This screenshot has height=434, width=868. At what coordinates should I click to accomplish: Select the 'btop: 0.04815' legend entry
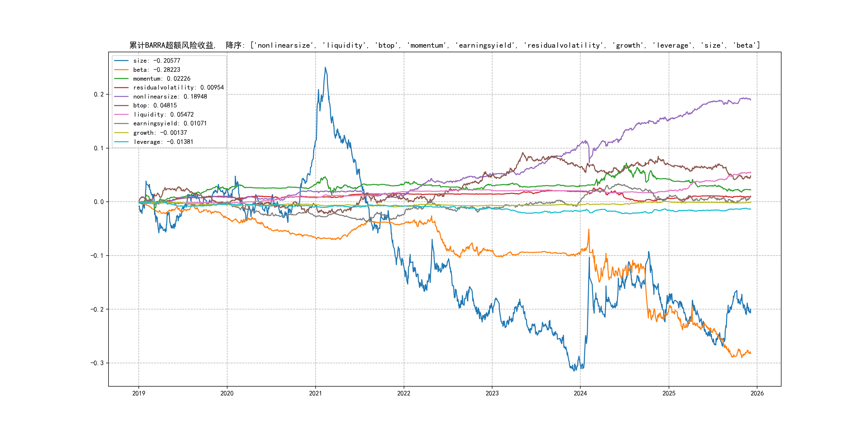[x=155, y=106]
